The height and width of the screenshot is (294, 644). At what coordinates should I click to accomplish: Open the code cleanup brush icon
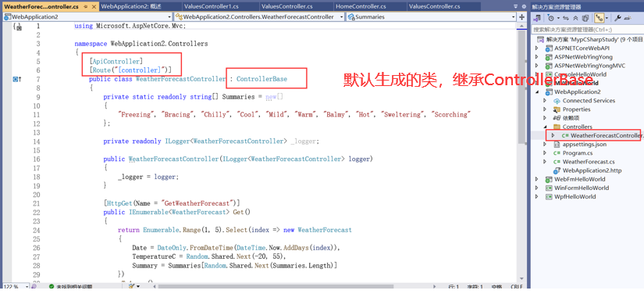(131, 286)
